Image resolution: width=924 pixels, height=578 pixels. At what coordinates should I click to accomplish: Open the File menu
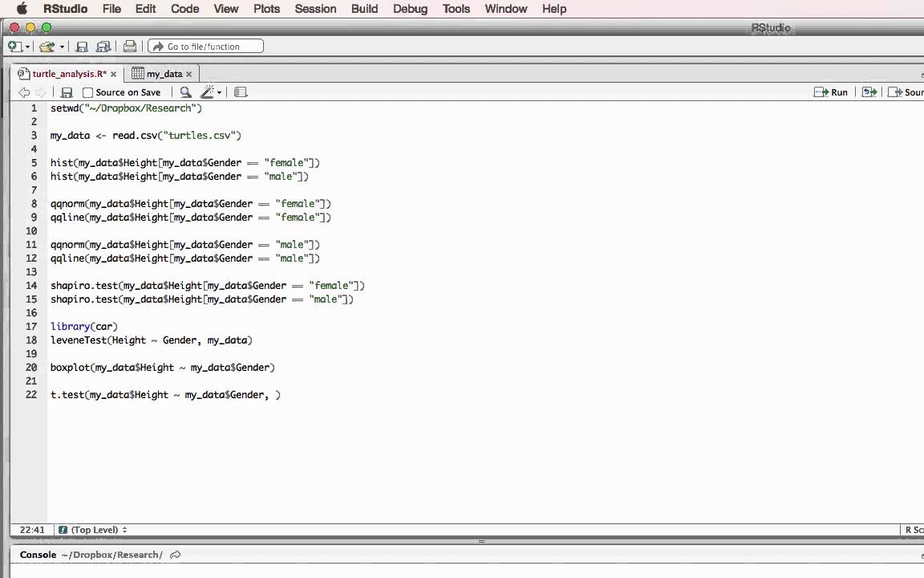pos(111,9)
